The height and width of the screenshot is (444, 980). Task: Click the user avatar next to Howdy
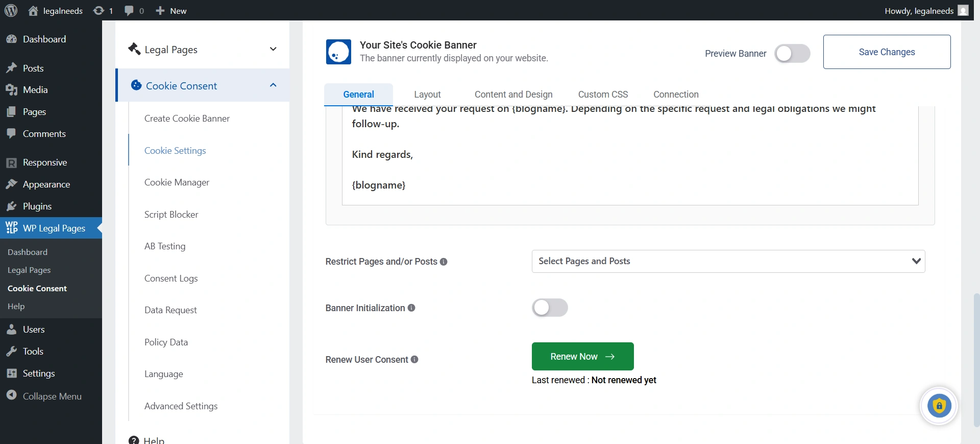pyautogui.click(x=963, y=11)
